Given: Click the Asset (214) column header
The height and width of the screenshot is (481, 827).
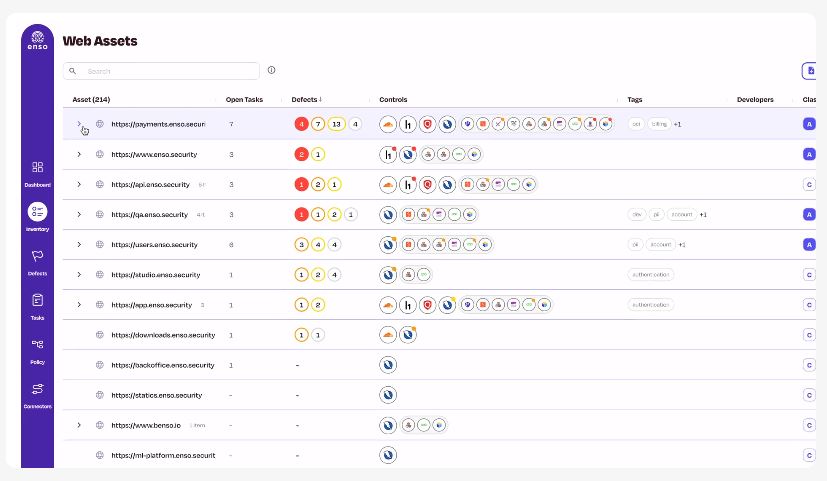Looking at the screenshot, I should coord(91,99).
